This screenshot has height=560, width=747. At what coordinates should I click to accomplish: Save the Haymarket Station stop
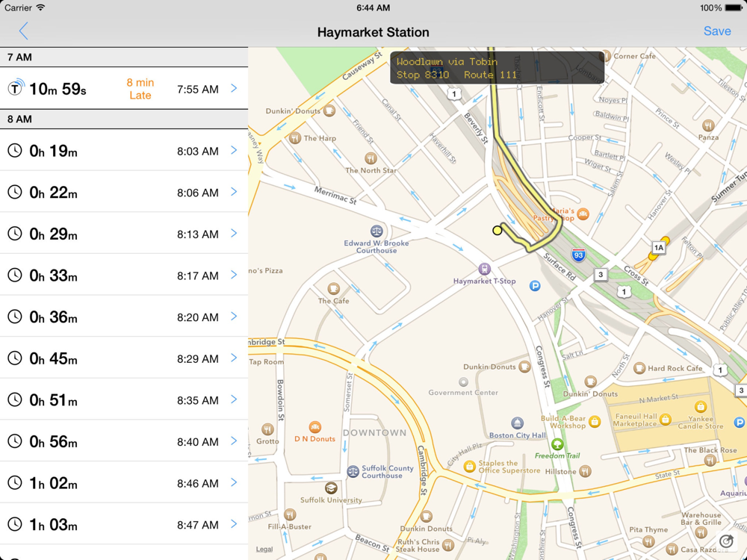coord(717,31)
